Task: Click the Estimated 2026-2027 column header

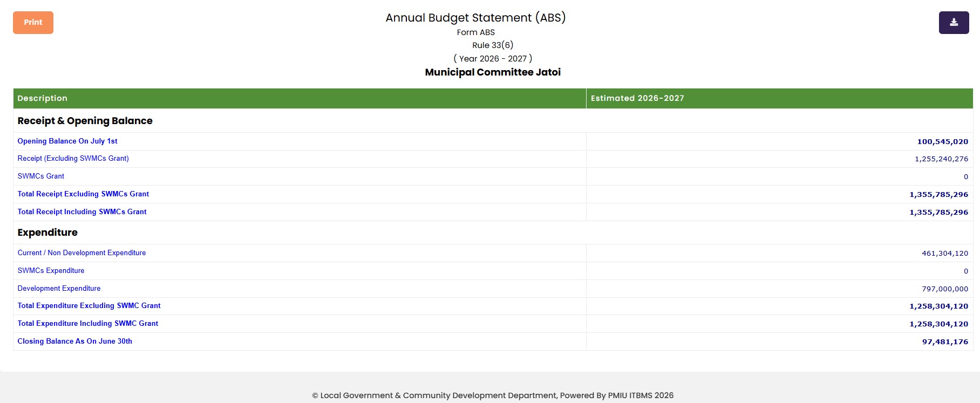Action: pyautogui.click(x=779, y=98)
